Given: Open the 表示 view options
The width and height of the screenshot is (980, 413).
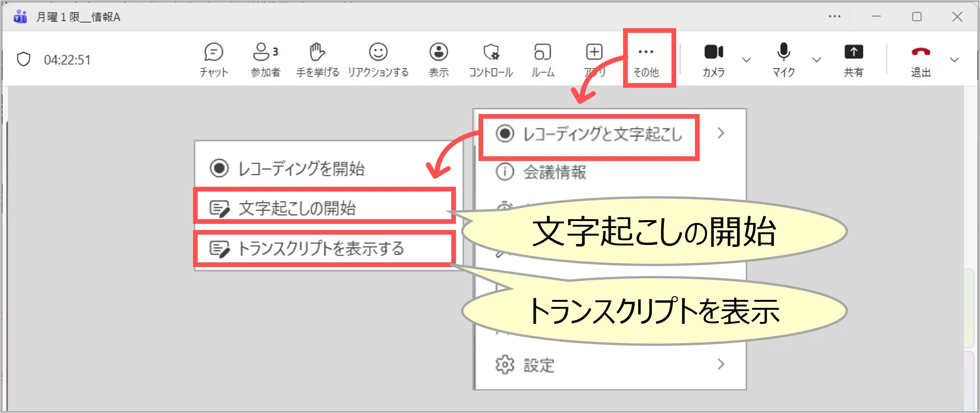Looking at the screenshot, I should (439, 59).
